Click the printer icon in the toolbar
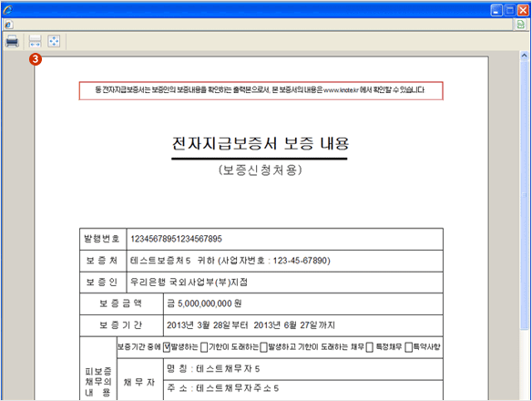The width and height of the screenshot is (532, 401). click(12, 41)
